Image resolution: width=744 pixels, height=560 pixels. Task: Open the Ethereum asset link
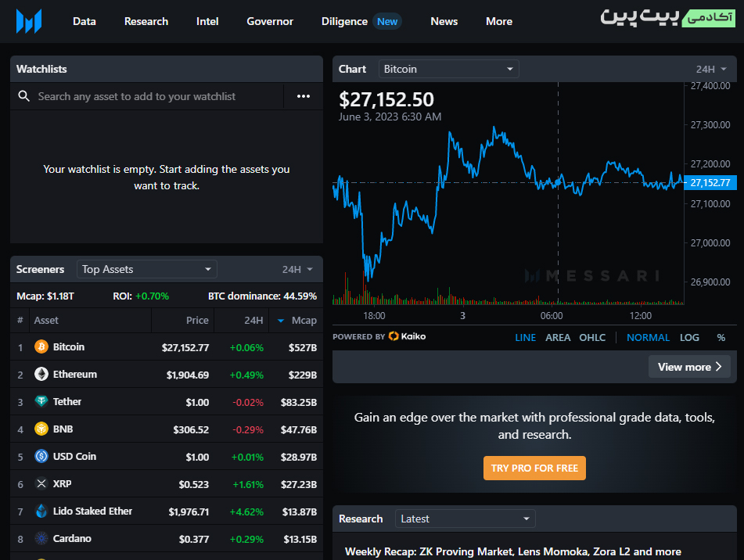(75, 374)
